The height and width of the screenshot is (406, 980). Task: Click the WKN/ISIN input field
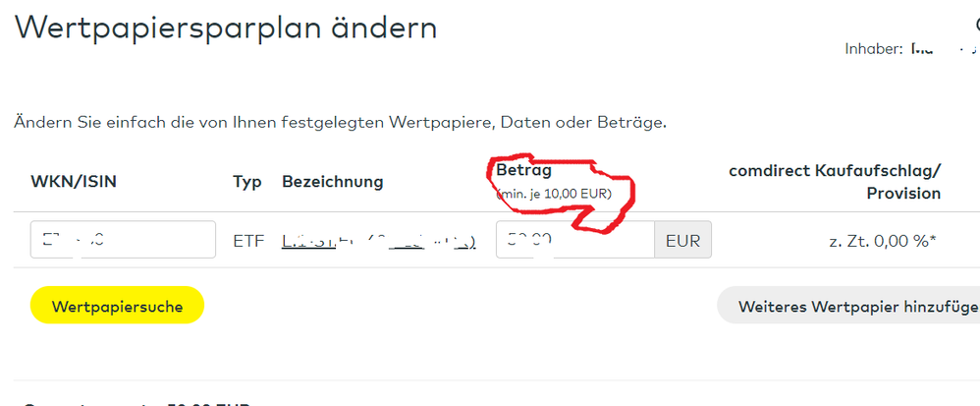(x=123, y=240)
